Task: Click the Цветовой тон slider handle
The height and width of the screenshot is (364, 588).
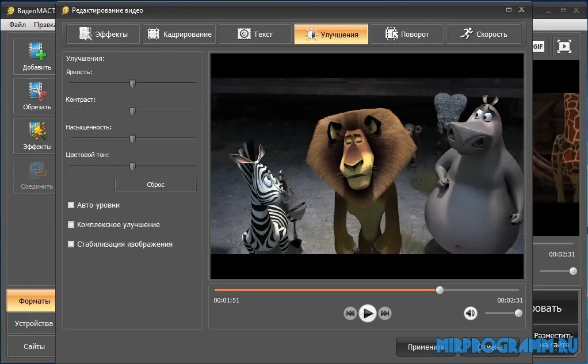Action: coord(132,167)
